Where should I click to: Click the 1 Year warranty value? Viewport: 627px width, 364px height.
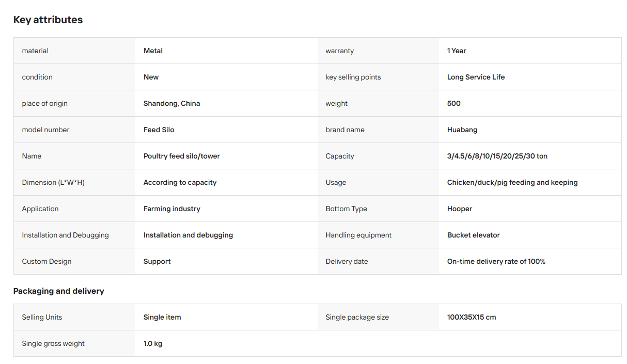coord(457,51)
